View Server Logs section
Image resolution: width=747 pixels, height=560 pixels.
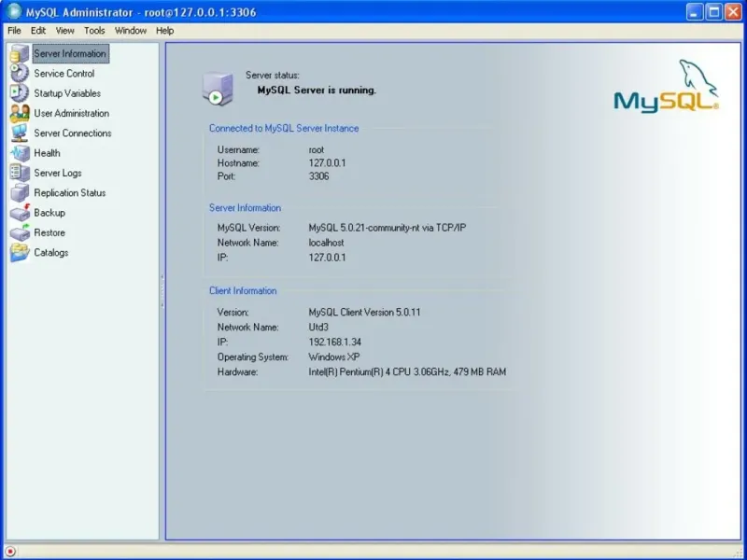58,173
